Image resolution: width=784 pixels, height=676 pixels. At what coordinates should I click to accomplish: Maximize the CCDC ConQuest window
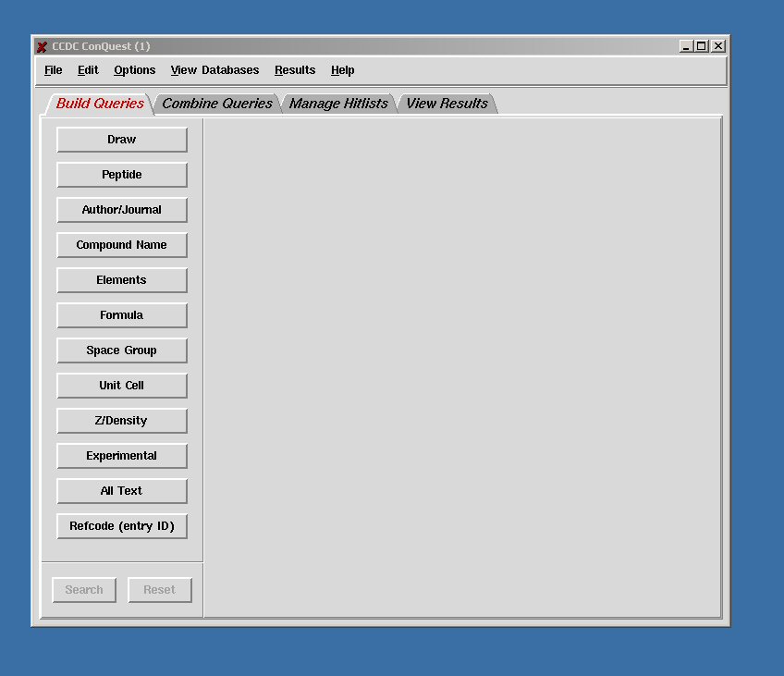pos(702,46)
